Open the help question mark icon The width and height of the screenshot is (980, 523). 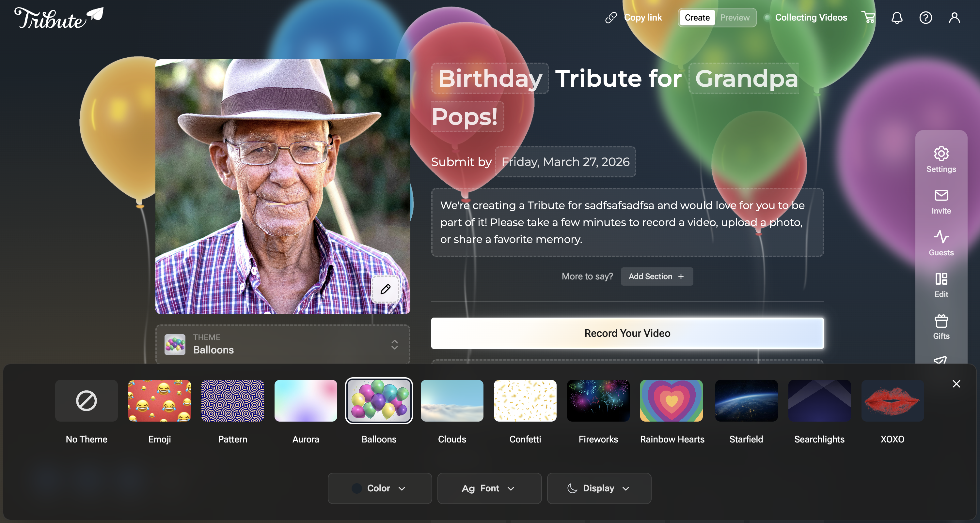click(925, 18)
